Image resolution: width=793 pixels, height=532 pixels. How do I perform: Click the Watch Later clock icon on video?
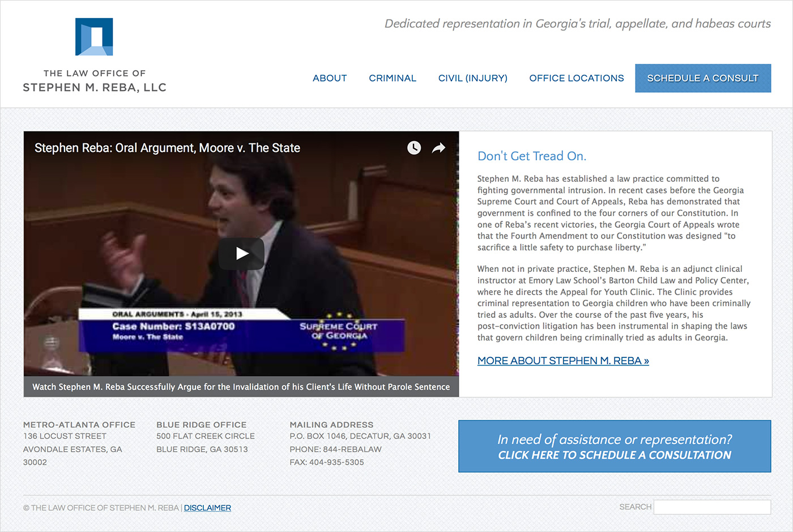(414, 148)
